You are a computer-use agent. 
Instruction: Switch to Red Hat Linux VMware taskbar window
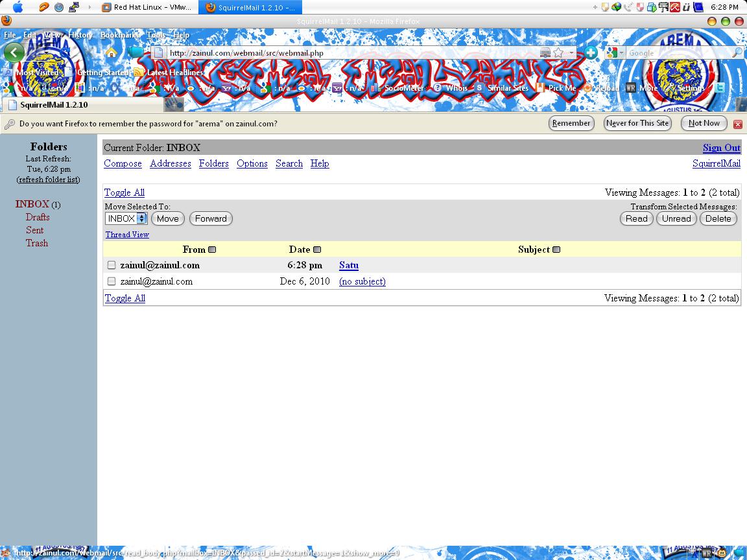[147, 7]
